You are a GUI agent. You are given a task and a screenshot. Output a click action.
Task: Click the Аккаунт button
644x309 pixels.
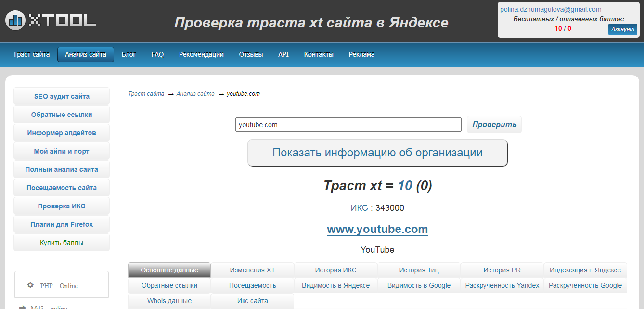pos(622,29)
